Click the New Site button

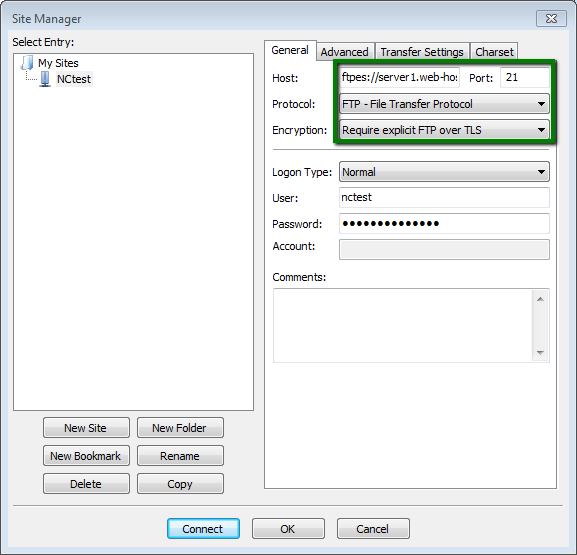point(86,428)
